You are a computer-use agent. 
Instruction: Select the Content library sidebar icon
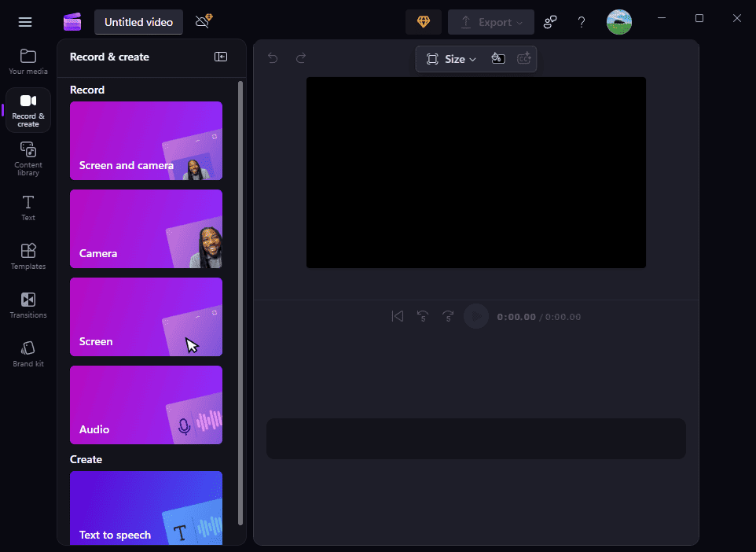point(28,157)
